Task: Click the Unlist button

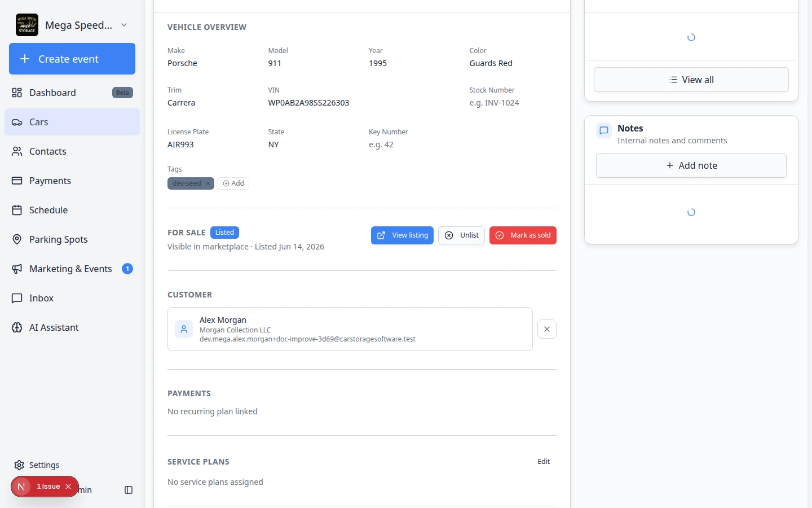Action: [461, 235]
